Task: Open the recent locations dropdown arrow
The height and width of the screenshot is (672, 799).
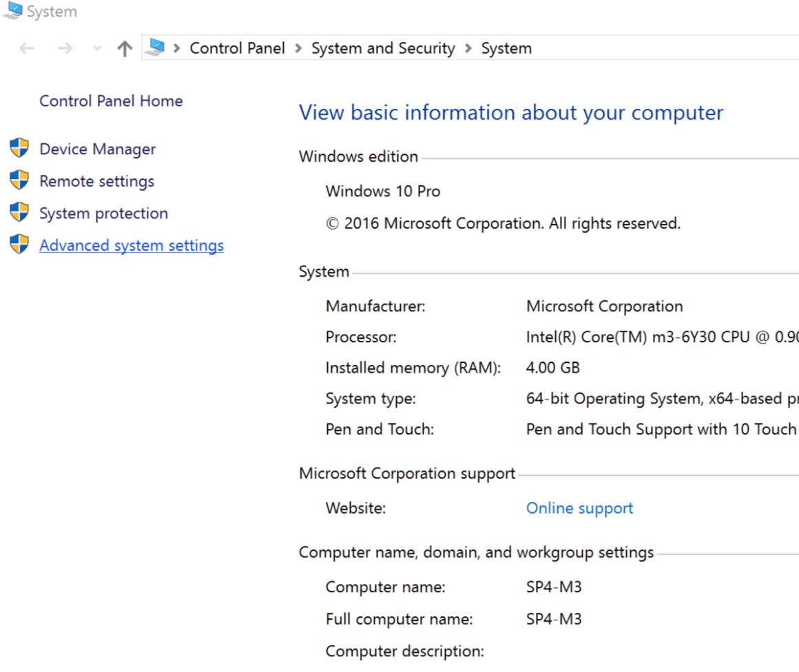Action: pyautogui.click(x=97, y=49)
